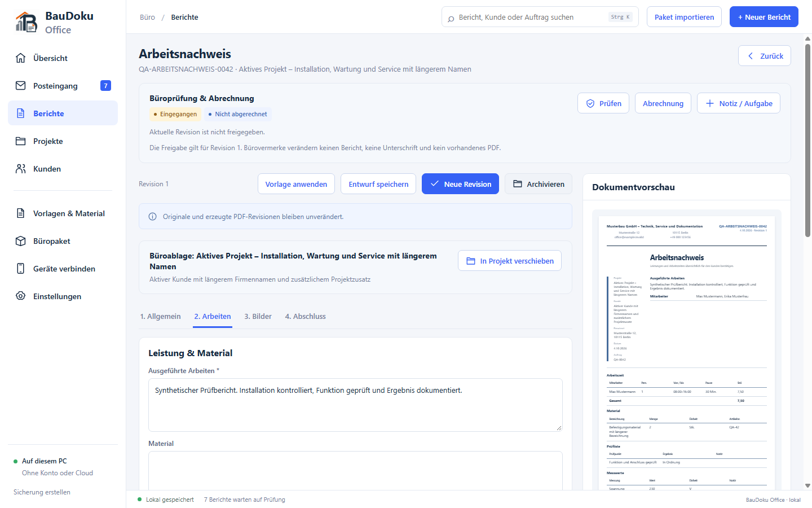Viewport: 812px width, 508px height.
Task: Switch to the 1. Allgemein tab
Action: [x=161, y=317]
